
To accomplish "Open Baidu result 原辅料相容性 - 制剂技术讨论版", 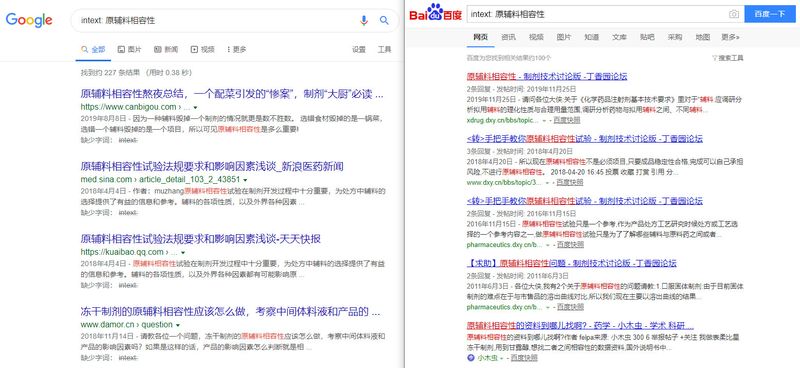I will (547, 77).
